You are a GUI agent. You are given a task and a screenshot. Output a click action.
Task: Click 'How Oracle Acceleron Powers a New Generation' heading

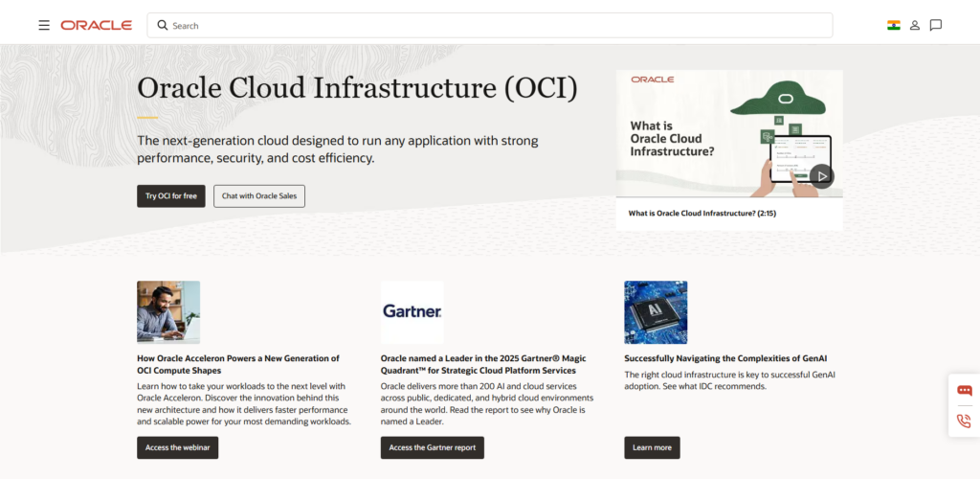pyautogui.click(x=238, y=365)
